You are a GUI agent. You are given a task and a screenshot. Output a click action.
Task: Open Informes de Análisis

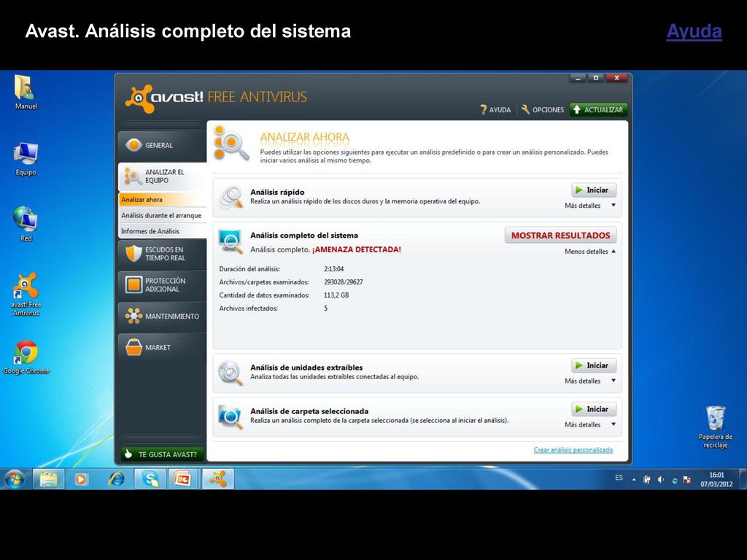point(162,231)
